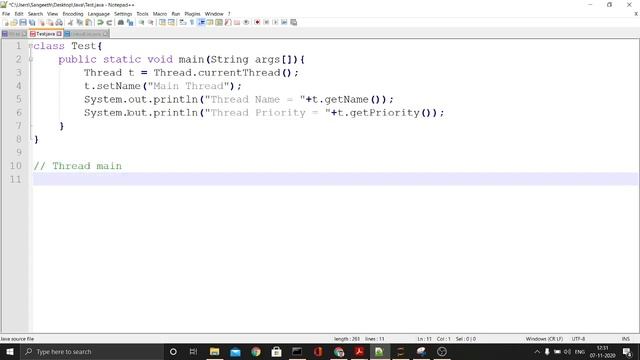Open the Tools menu

pos(142,14)
